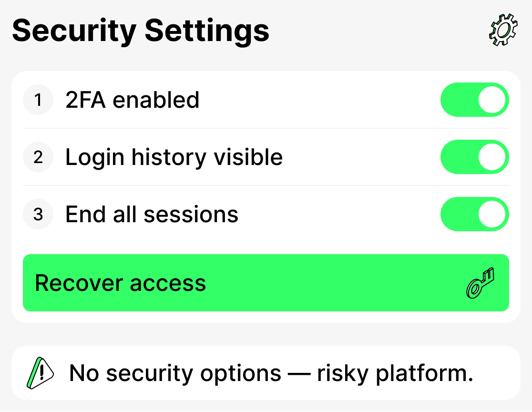Tap the exclamation mark warning icon
Screen dimensions: 532x412
click(x=41, y=373)
